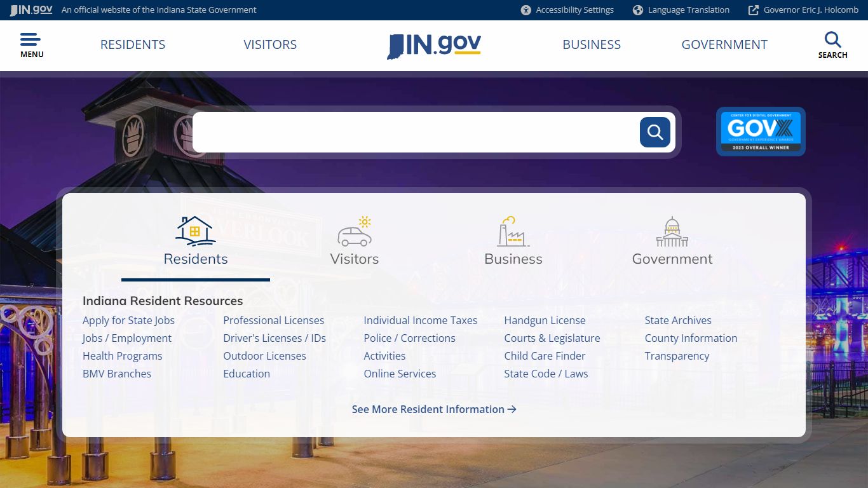The width and height of the screenshot is (868, 488).
Task: Open Health Programs link
Action: (x=123, y=356)
